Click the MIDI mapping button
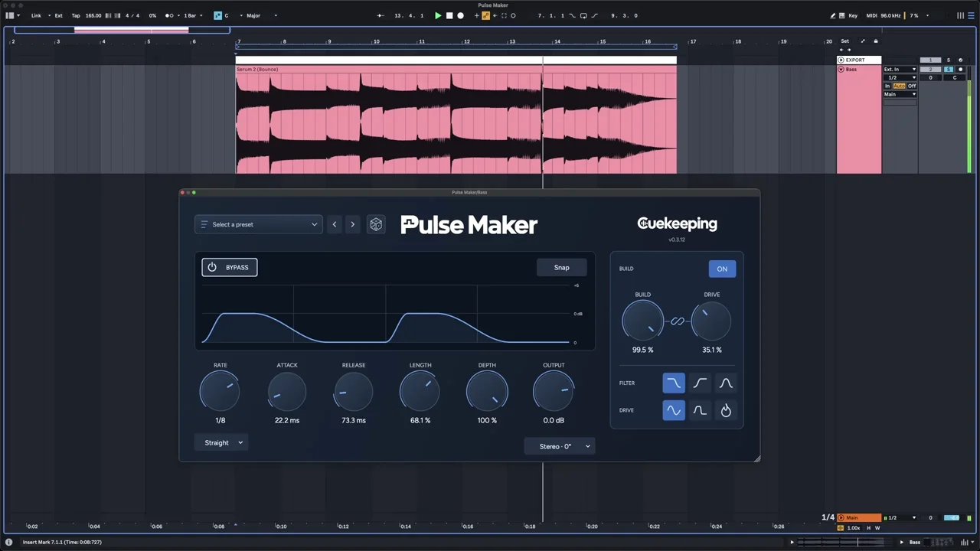This screenshot has width=980, height=551. [872, 15]
